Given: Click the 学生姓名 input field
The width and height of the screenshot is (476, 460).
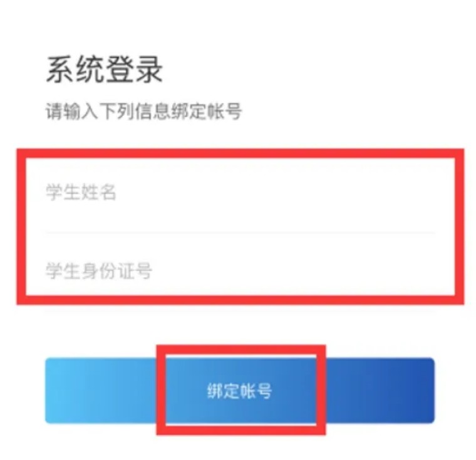Looking at the screenshot, I should click(240, 192).
